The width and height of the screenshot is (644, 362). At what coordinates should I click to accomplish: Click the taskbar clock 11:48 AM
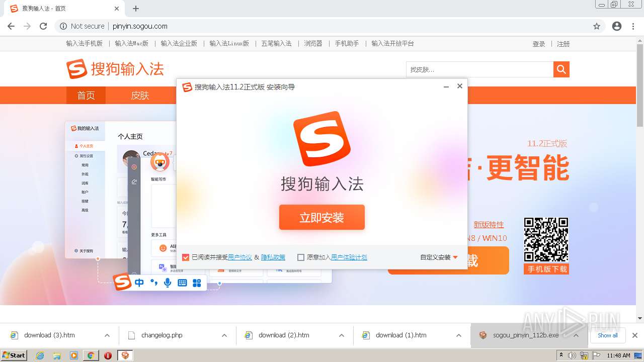point(618,355)
